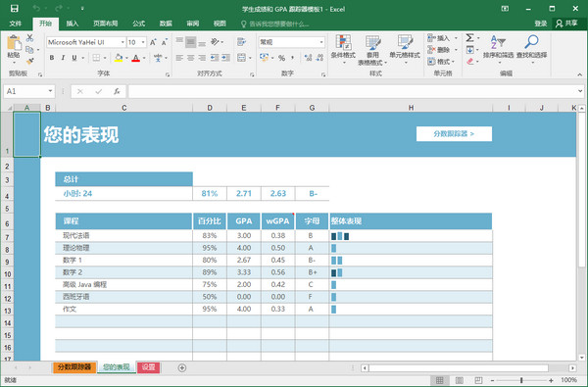This screenshot has width=588, height=387.
Task: Open the number format 常规 dropdown
Action: point(321,42)
